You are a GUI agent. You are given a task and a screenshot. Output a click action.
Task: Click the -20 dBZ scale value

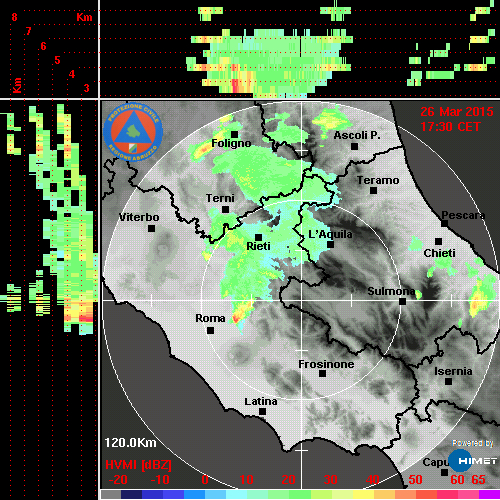[118, 480]
